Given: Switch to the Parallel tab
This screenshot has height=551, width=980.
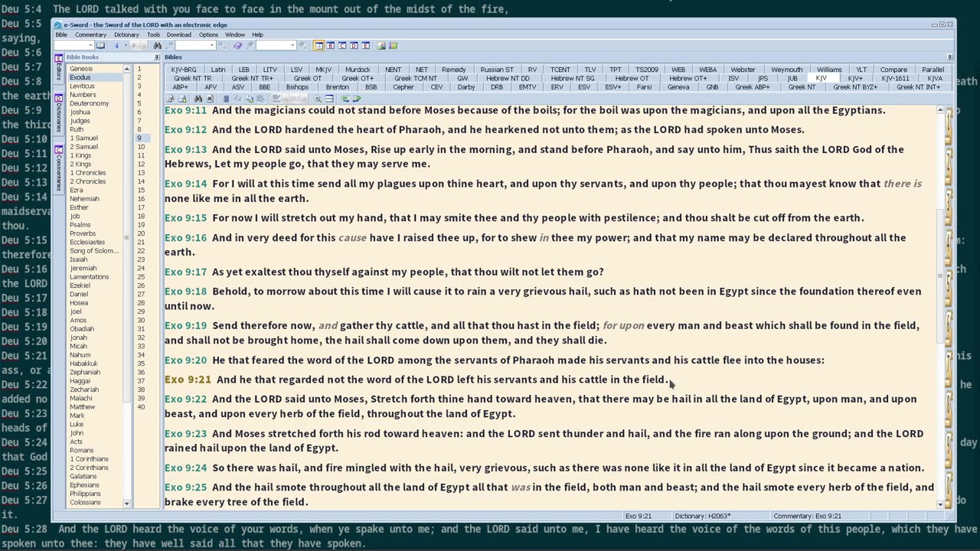Looking at the screenshot, I should coord(933,70).
